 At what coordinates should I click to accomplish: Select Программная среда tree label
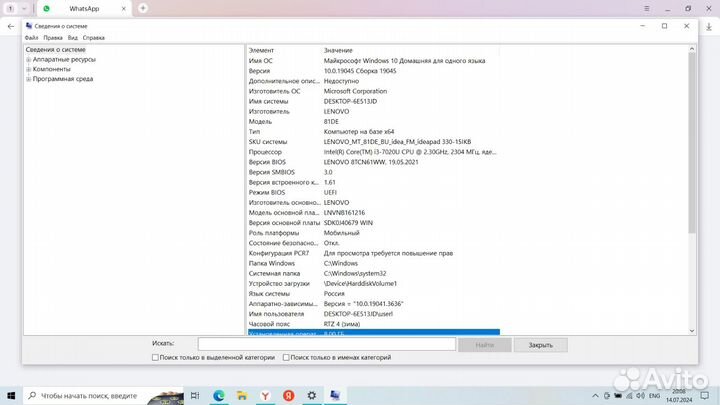(x=63, y=79)
